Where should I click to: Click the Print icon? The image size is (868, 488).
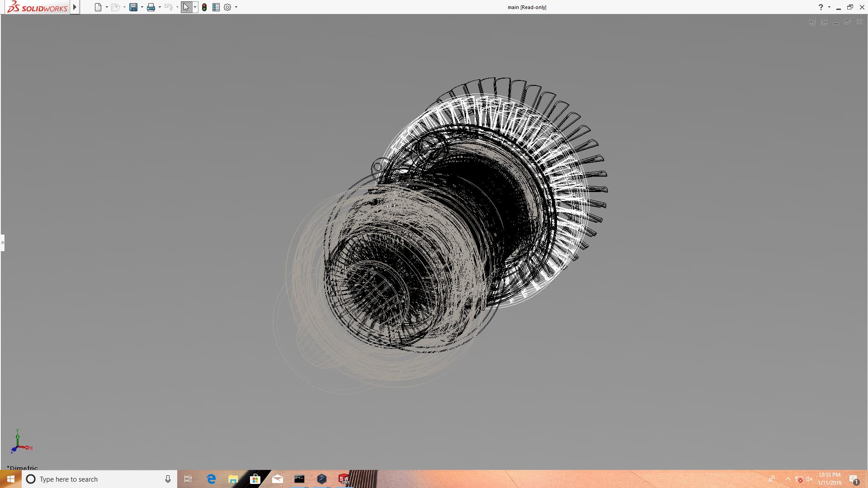coord(151,7)
